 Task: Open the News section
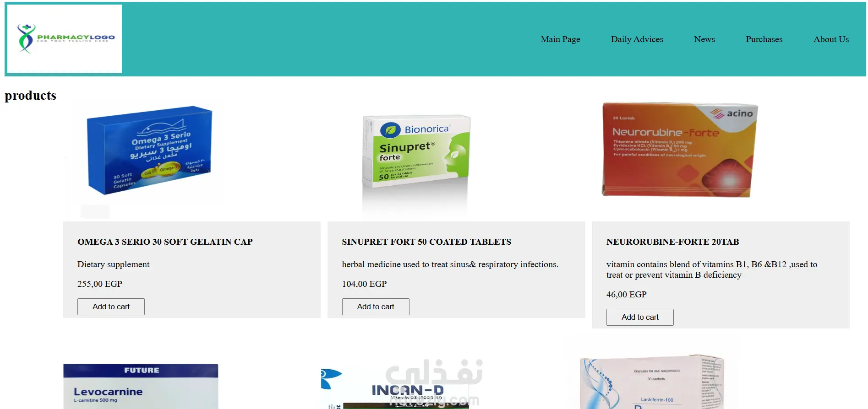coord(704,39)
